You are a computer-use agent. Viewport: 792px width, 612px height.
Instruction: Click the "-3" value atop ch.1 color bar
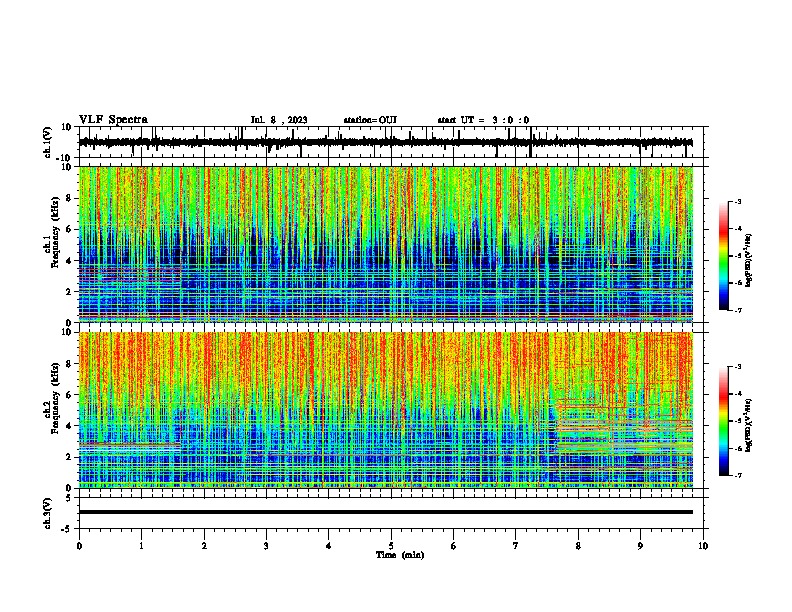[x=737, y=202]
